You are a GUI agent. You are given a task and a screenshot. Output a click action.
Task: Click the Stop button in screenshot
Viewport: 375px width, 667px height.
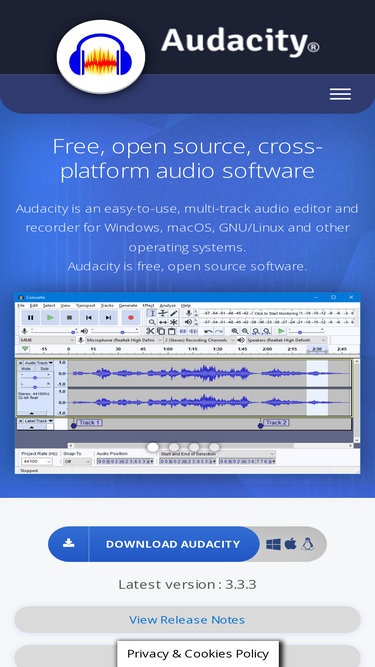[x=69, y=317]
